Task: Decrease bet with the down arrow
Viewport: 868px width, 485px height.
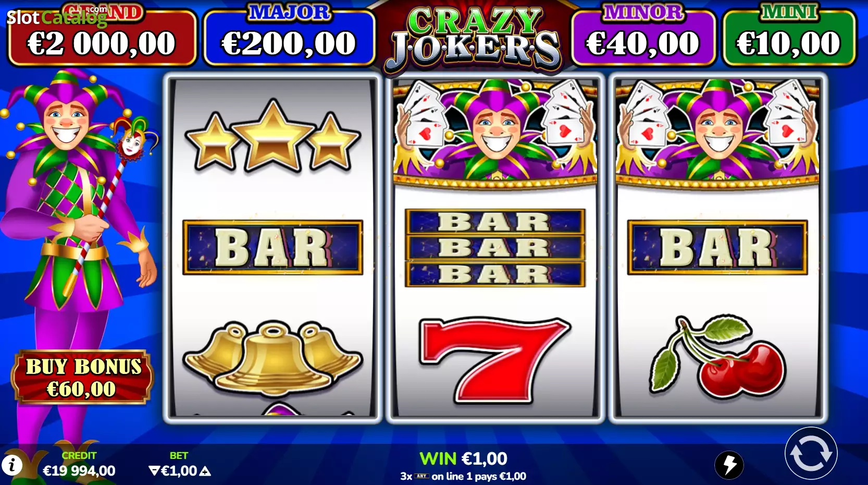Action: (154, 471)
